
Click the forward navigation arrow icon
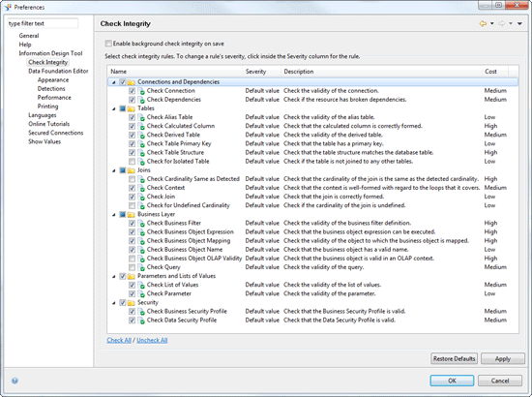point(501,23)
